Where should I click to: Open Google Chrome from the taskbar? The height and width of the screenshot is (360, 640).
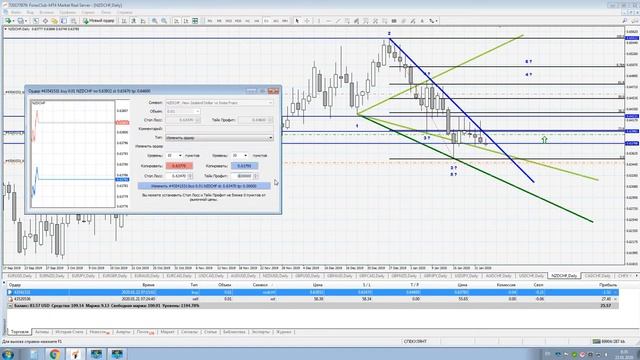(x=55, y=354)
